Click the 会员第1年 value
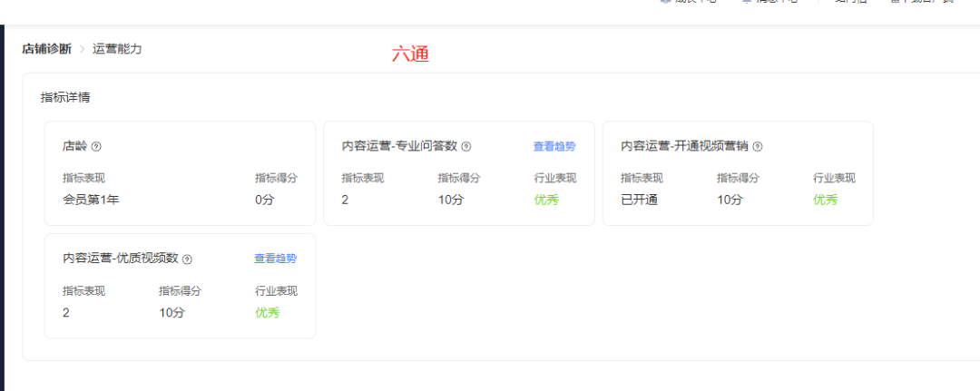The width and height of the screenshot is (980, 391). (x=91, y=200)
